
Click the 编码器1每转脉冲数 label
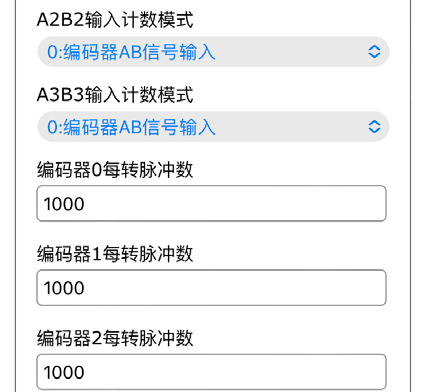115,254
